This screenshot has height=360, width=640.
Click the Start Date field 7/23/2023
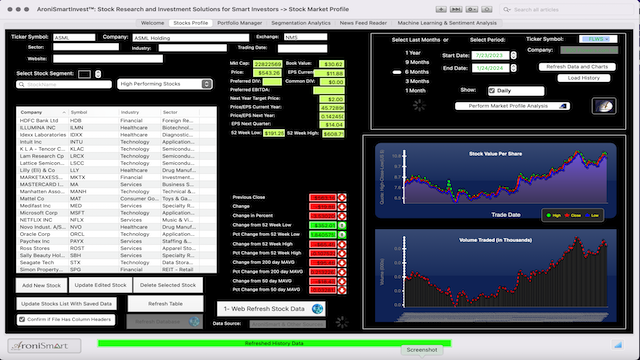pos(490,55)
